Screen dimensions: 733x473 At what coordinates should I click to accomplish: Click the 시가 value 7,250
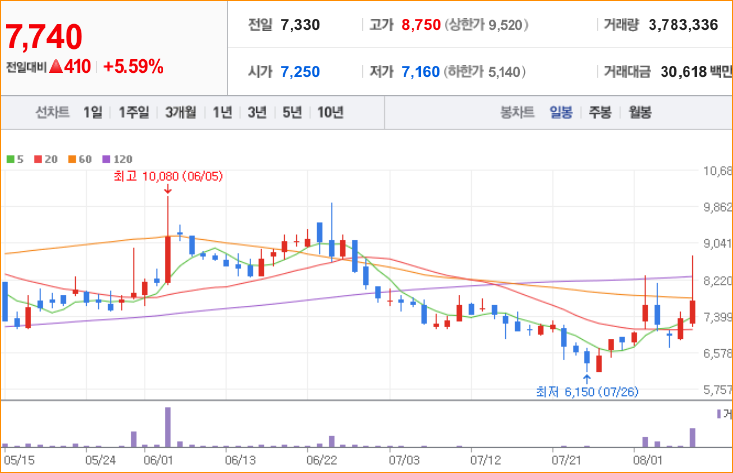[300, 72]
